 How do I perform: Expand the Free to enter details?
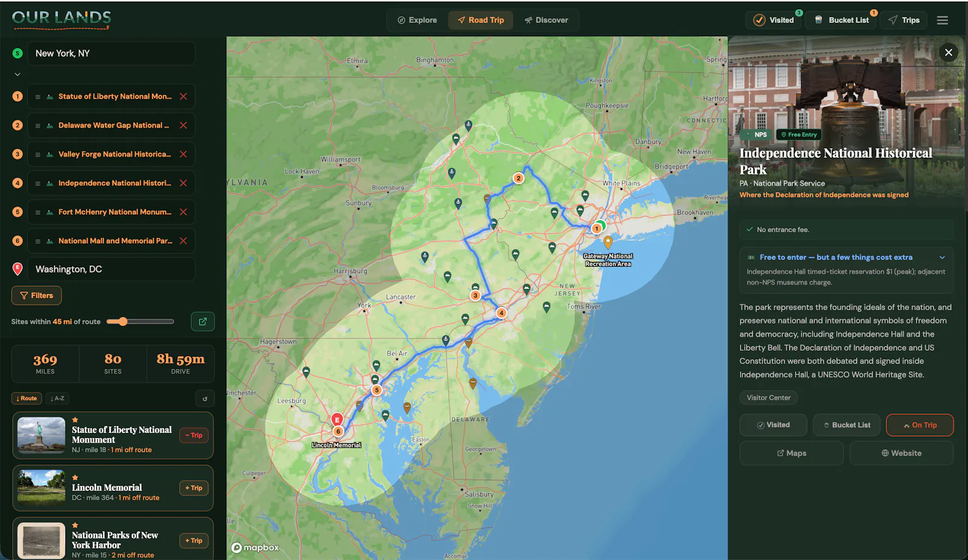point(942,258)
